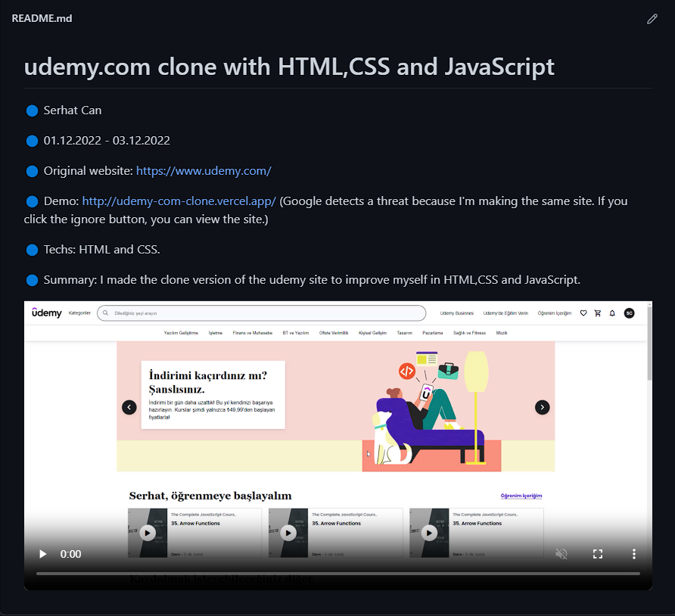Click the pencil edit README icon
The image size is (675, 616).
(x=652, y=19)
